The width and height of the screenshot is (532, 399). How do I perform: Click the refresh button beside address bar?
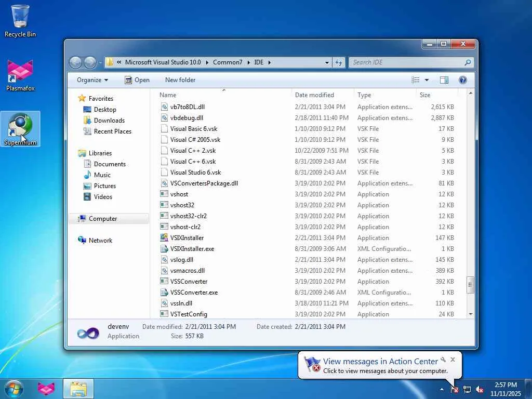click(339, 62)
